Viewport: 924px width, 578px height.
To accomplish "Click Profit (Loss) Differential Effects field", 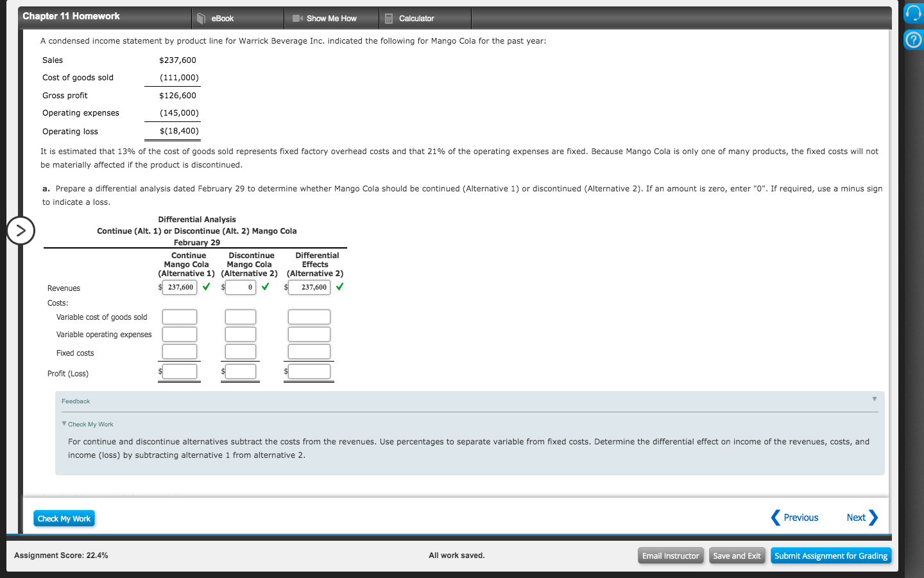I will [309, 371].
